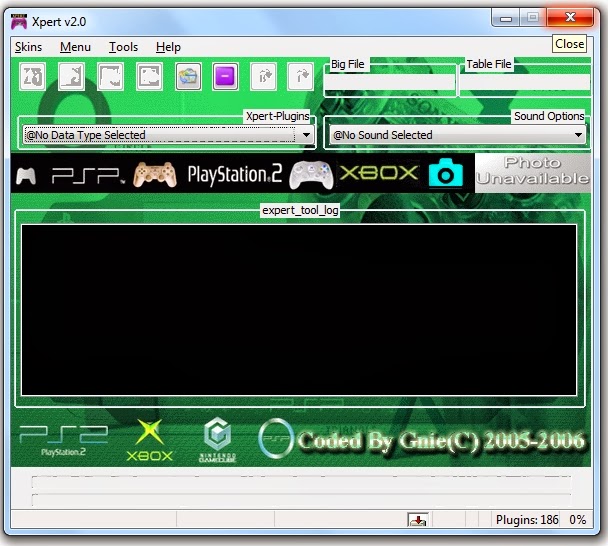Minimize the Xpert v2.0 window

pos(506,18)
